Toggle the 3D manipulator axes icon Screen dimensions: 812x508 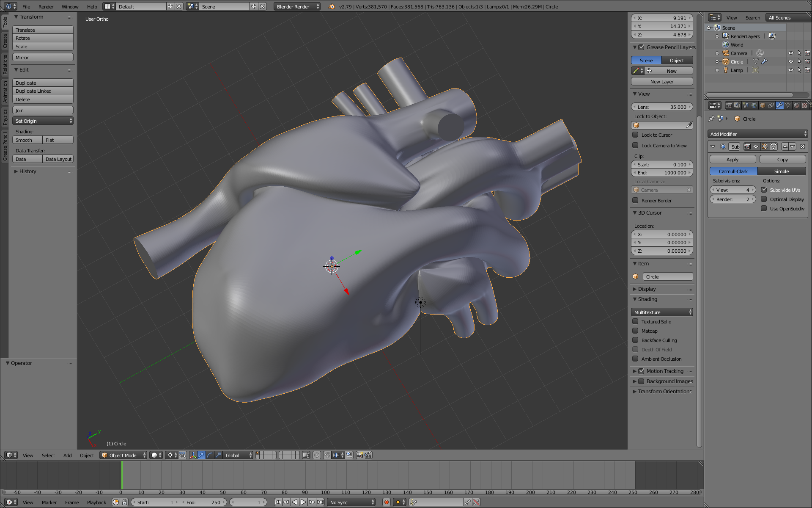click(x=193, y=455)
